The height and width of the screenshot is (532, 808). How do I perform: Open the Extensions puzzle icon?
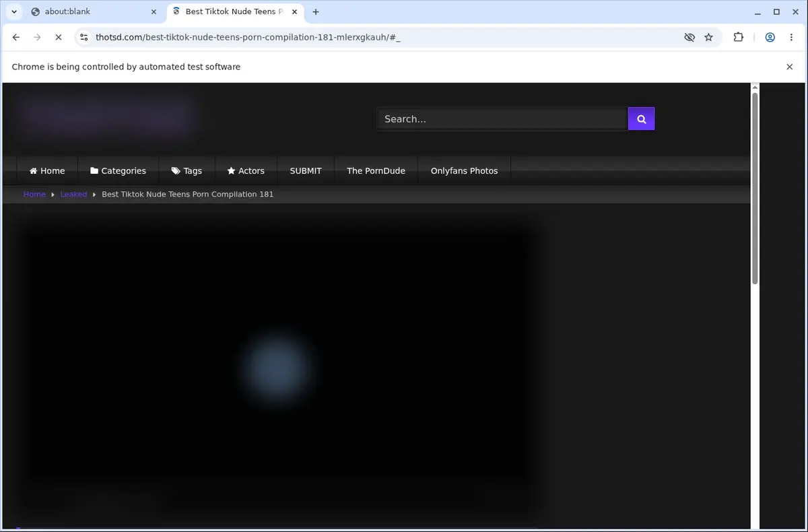pos(739,38)
